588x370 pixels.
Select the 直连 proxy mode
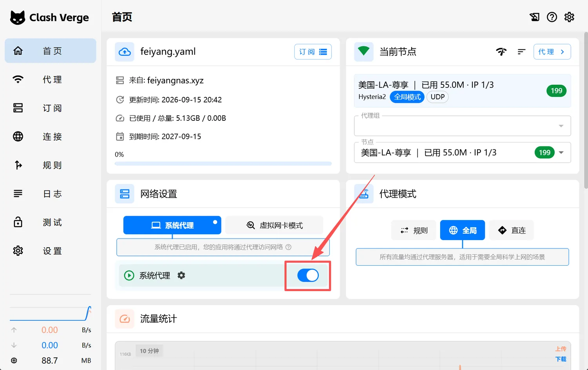click(512, 230)
